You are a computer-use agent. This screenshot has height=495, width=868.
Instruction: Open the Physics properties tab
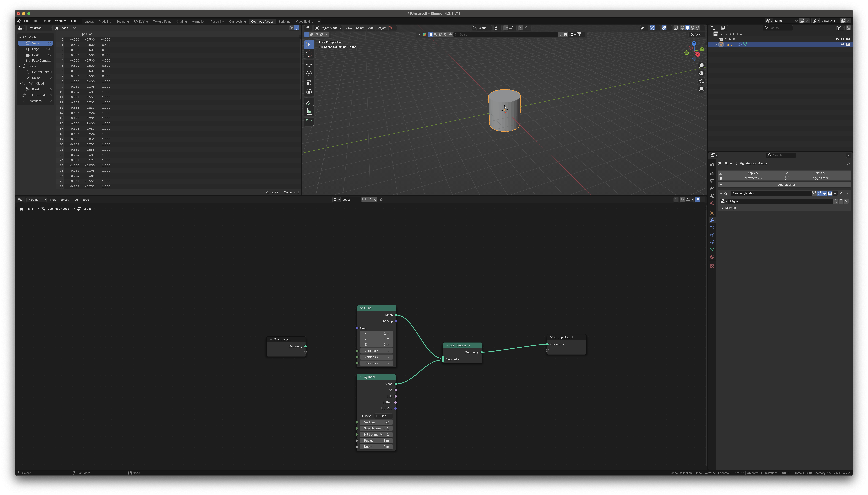pyautogui.click(x=712, y=235)
